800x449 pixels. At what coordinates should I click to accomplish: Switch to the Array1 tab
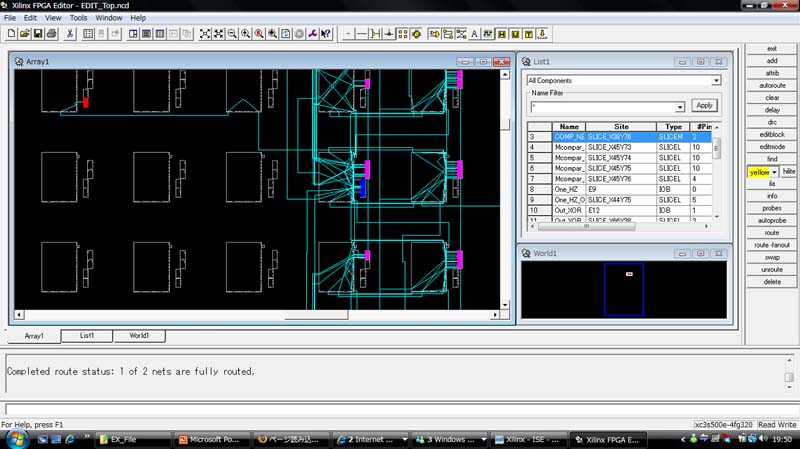click(34, 336)
